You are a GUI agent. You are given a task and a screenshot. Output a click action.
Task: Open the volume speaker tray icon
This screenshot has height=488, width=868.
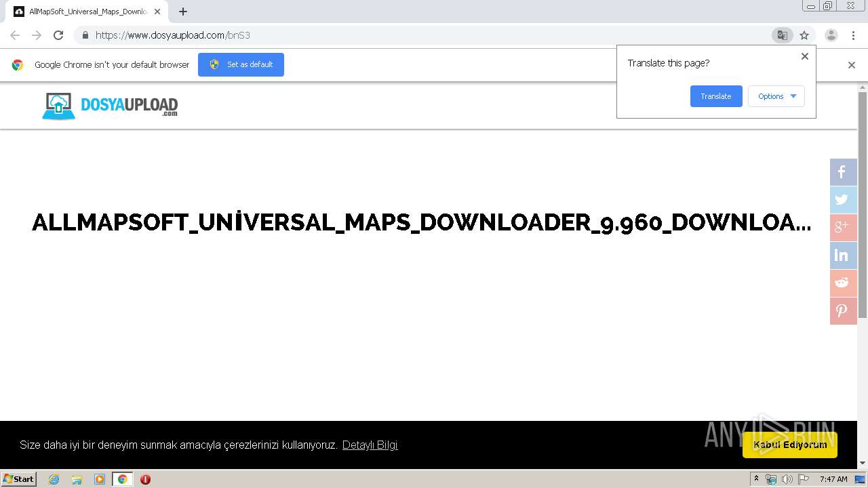click(x=787, y=479)
